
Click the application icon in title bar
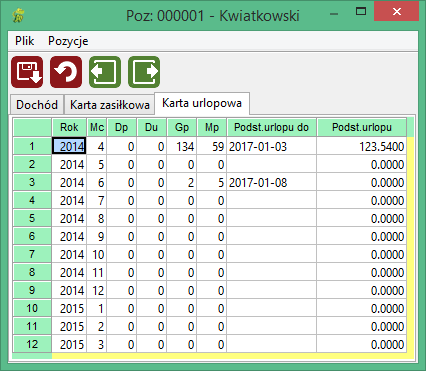tap(19, 15)
